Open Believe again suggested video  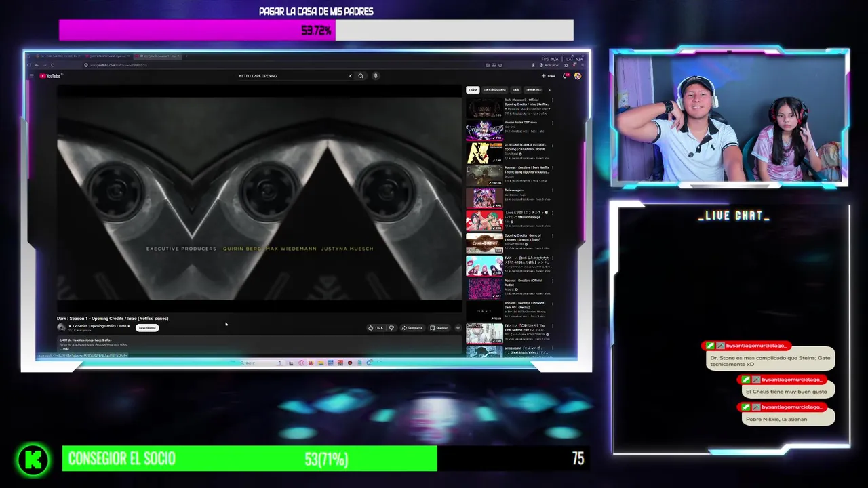pos(484,198)
